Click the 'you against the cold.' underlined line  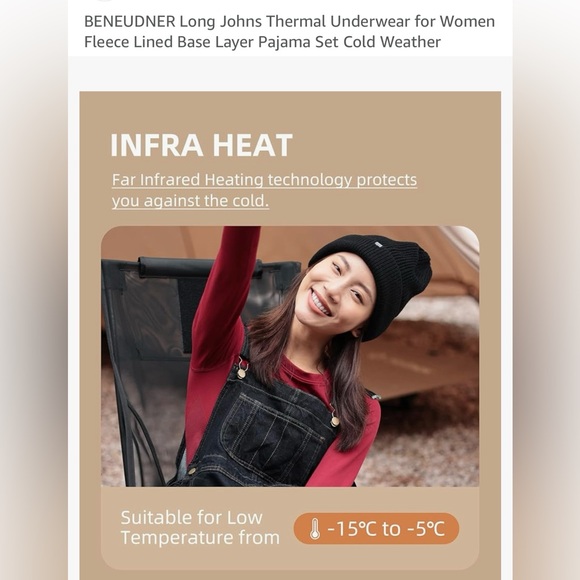coord(190,201)
